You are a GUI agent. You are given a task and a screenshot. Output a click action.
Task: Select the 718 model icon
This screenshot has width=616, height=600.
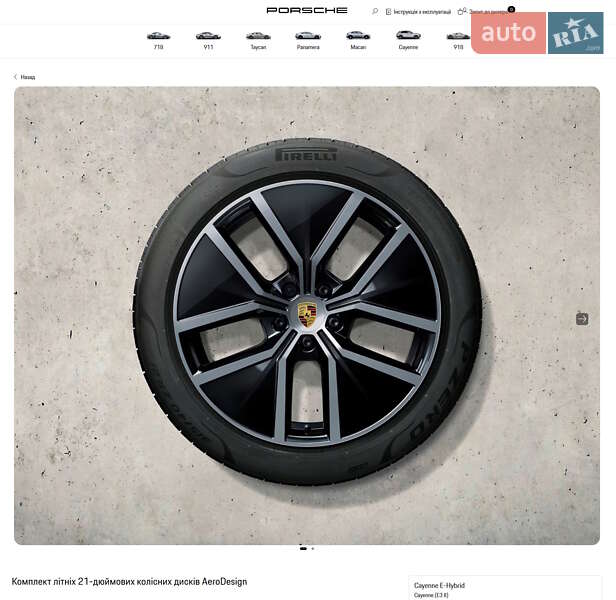tap(158, 40)
